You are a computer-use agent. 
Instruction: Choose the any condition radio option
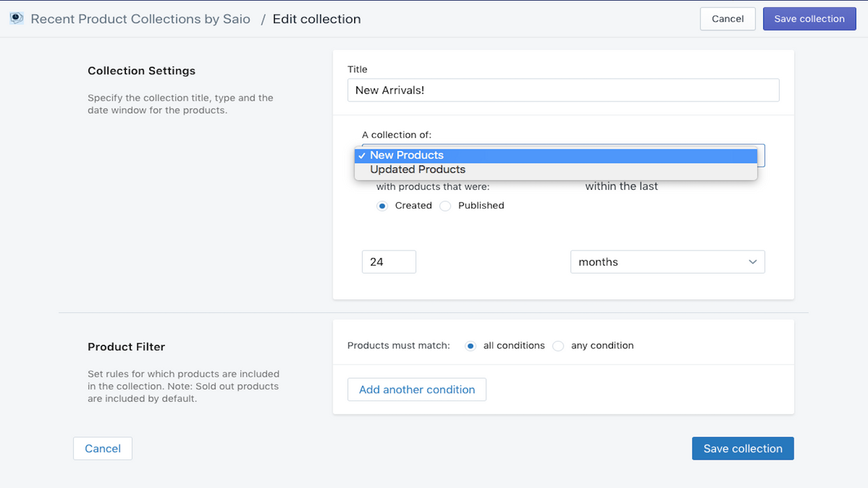(x=558, y=346)
